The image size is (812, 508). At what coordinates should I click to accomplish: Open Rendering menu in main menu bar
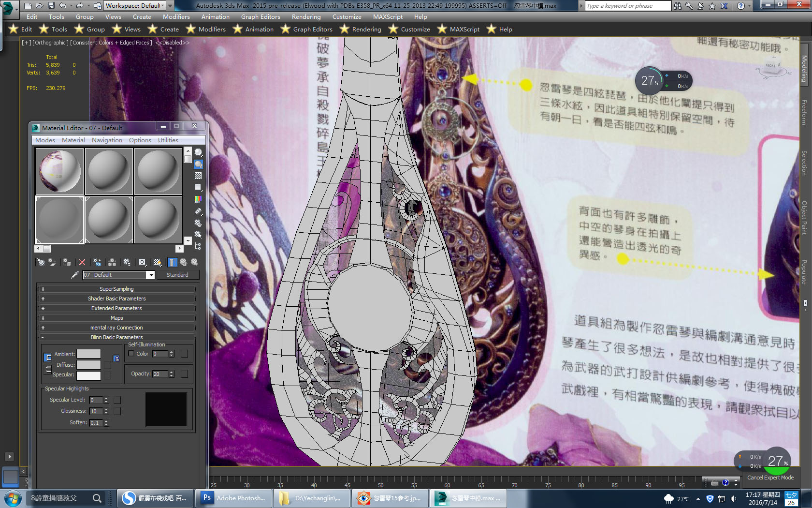pos(306,16)
